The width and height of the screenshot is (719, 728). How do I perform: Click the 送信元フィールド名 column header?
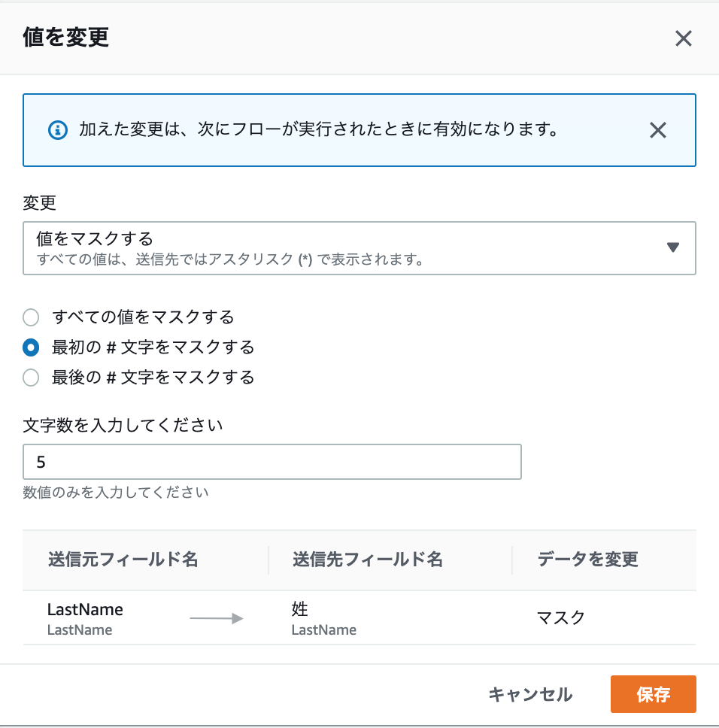(123, 560)
